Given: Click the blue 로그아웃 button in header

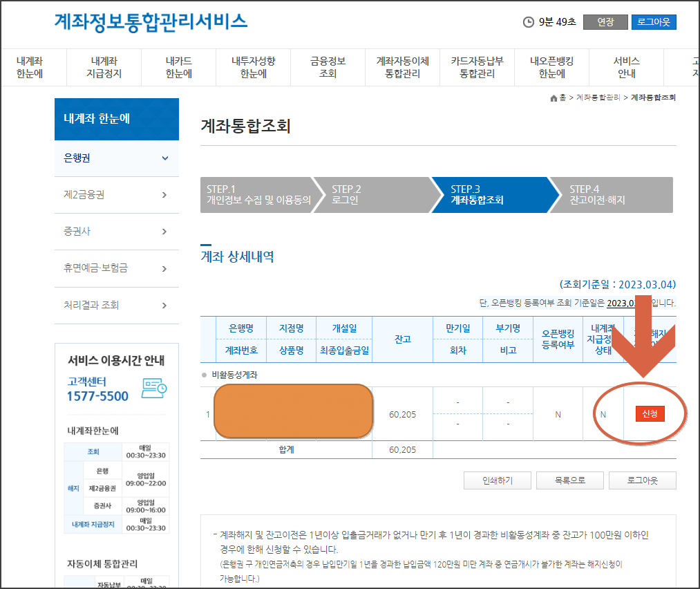Looking at the screenshot, I should pos(654,22).
